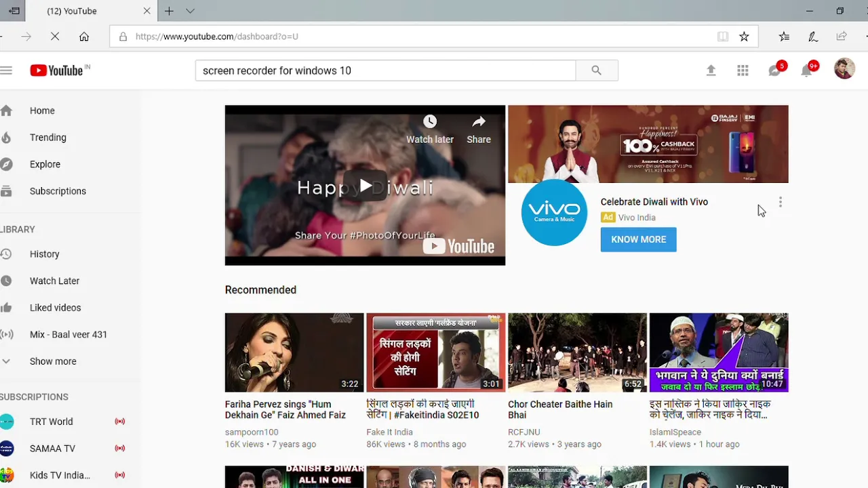Open the notifications bell icon

[x=807, y=70]
